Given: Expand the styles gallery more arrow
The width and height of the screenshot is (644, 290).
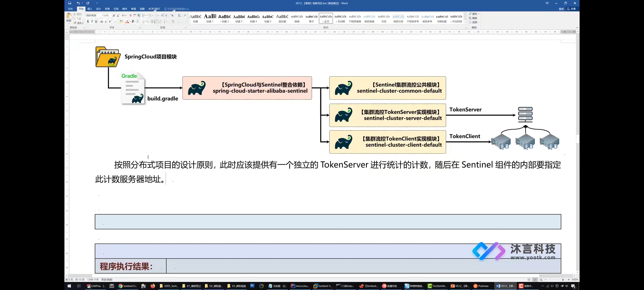Looking at the screenshot, I should coord(465,22).
